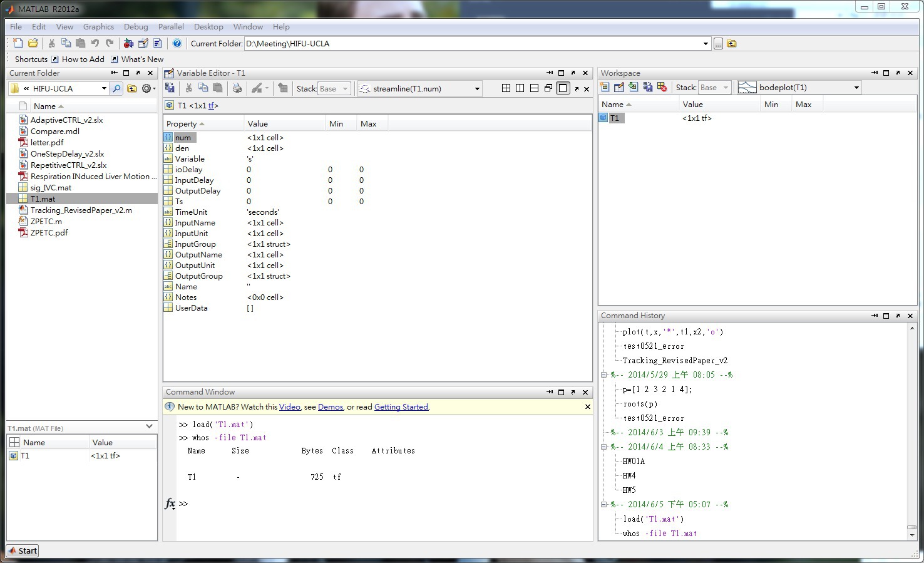Open the Debug menu
Image resolution: width=924 pixels, height=563 pixels.
point(136,27)
